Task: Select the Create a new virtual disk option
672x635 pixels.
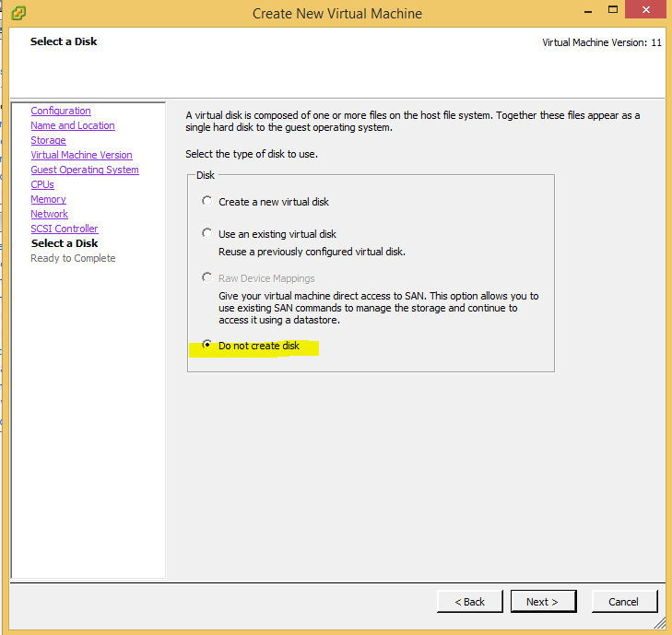Action: point(206,201)
